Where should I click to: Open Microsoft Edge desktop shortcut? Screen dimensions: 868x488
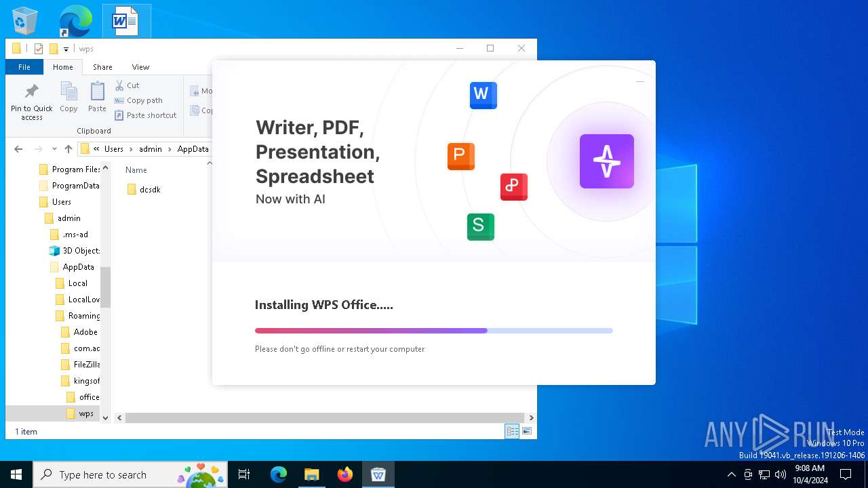pos(75,21)
